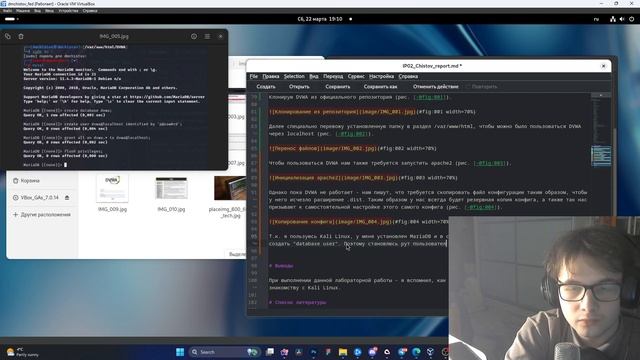Image resolution: width=640 pixels, height=360 pixels.
Task: Select the IMG_010.jpg thumbnail
Action: [x=171, y=188]
